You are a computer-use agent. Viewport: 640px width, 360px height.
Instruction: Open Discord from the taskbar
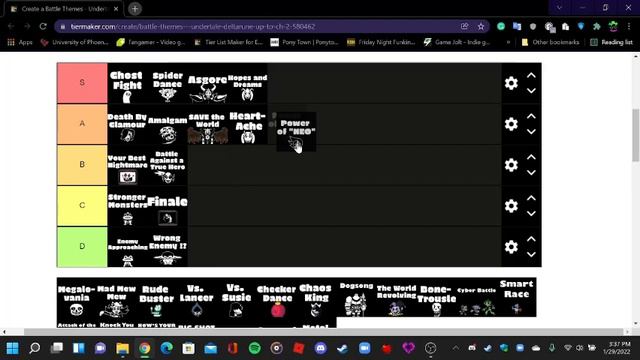[x=321, y=348]
